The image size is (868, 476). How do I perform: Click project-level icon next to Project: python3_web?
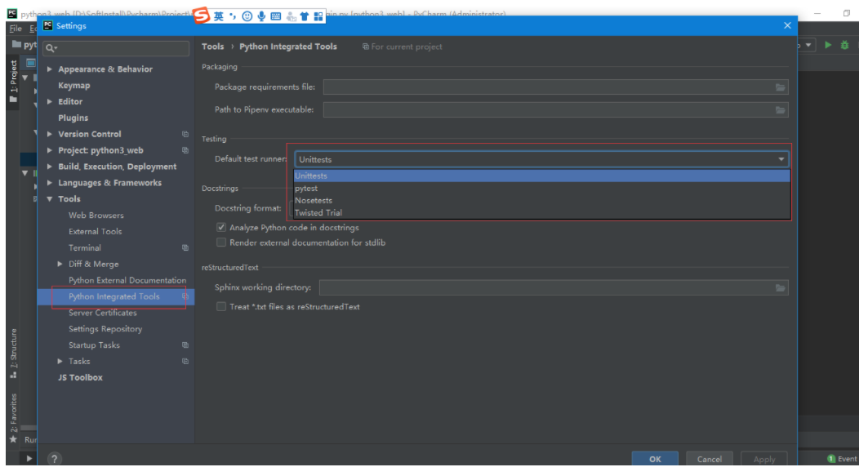tap(185, 150)
